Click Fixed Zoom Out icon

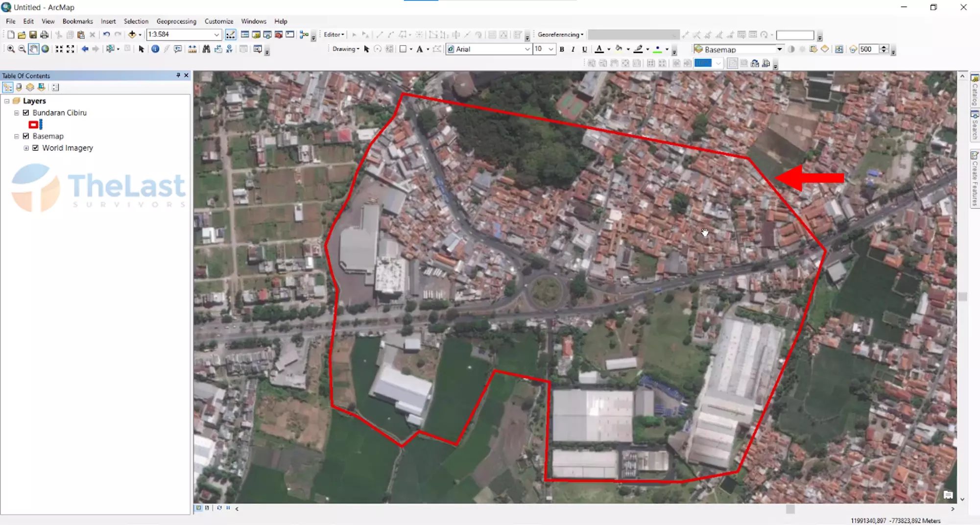(71, 49)
